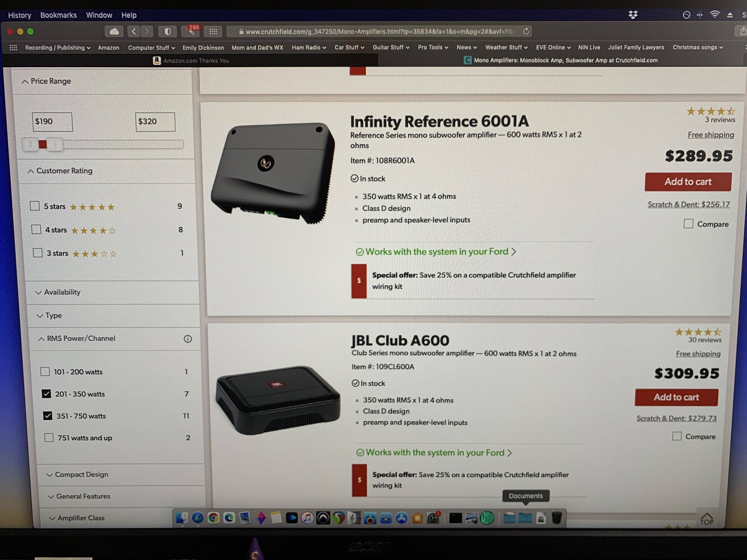Screen dimensions: 747x560
Task: Click the red price range slider handle
Action: coord(43,144)
